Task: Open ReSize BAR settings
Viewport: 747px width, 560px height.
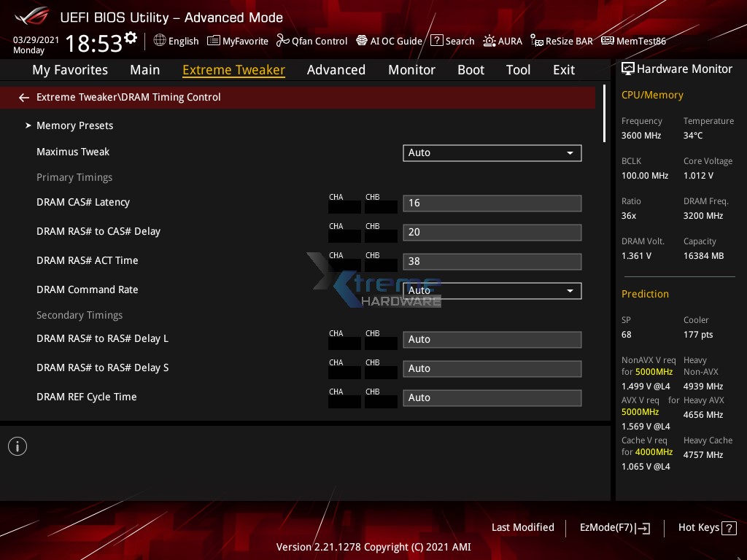Action: (x=561, y=41)
